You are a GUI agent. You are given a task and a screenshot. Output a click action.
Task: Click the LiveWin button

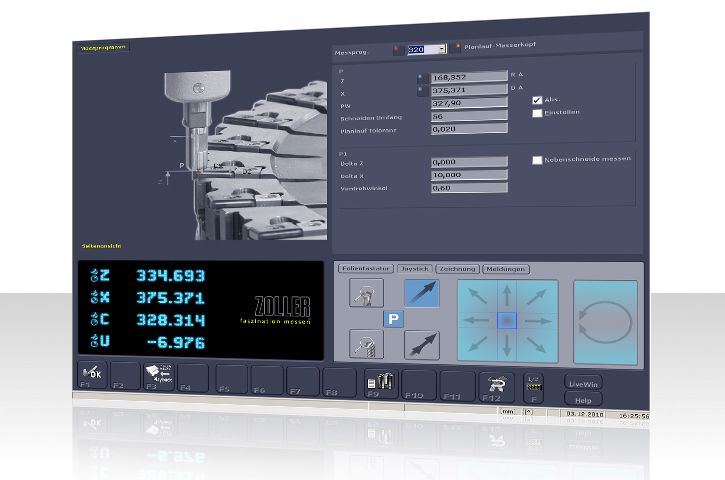583,384
